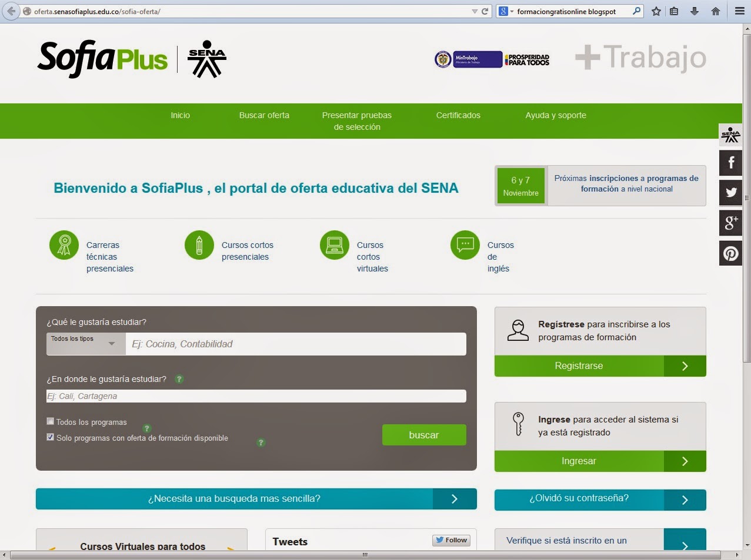
Task: Enable the Todos los programas checkbox
Action: coord(50,421)
